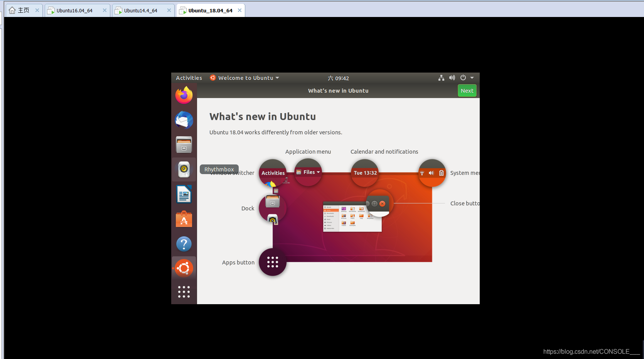The image size is (644, 359).
Task: Open the clock showing 09:42
Action: tap(338, 78)
